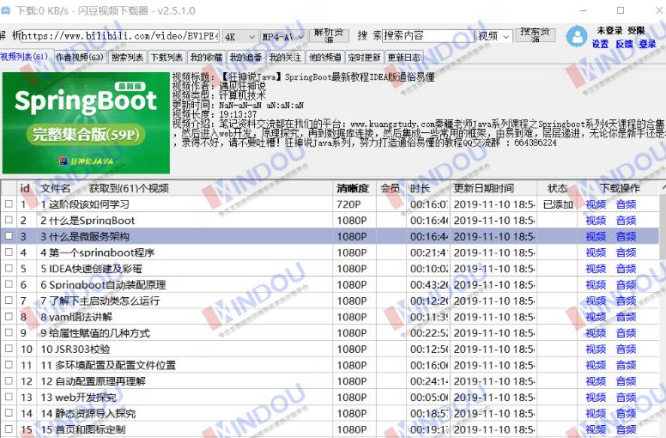Click the bilibili URL input field

120,36
